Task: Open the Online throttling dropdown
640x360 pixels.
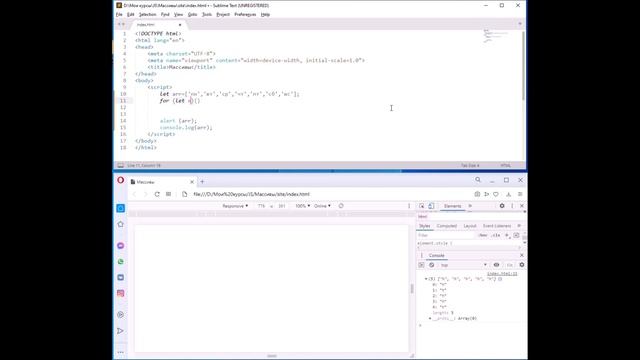Action: 322,206
